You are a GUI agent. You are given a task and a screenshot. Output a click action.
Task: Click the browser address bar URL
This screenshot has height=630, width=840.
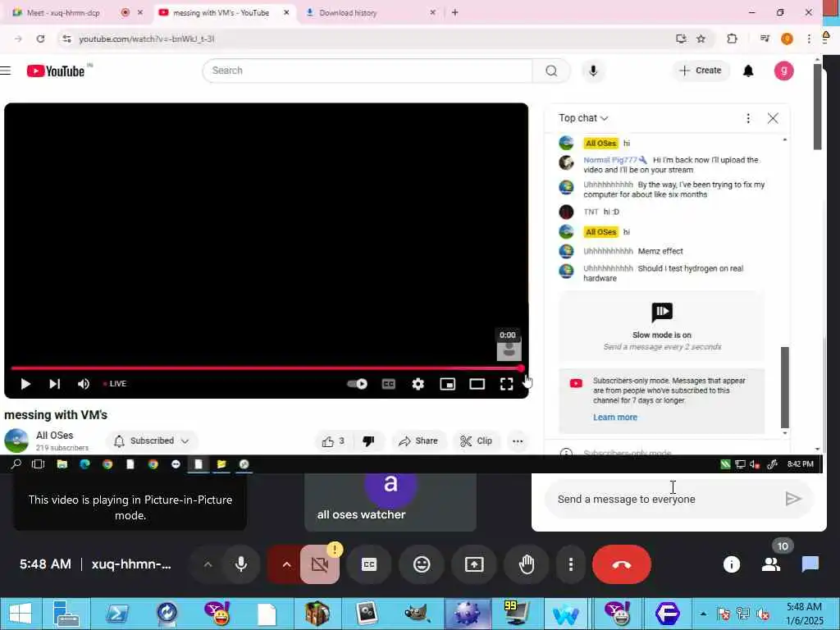pyautogui.click(x=147, y=39)
